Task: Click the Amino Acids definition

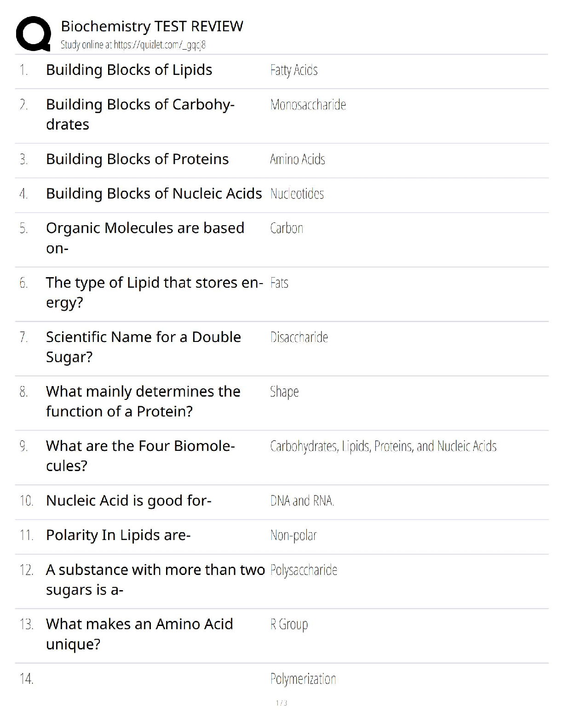Action: coord(298,159)
